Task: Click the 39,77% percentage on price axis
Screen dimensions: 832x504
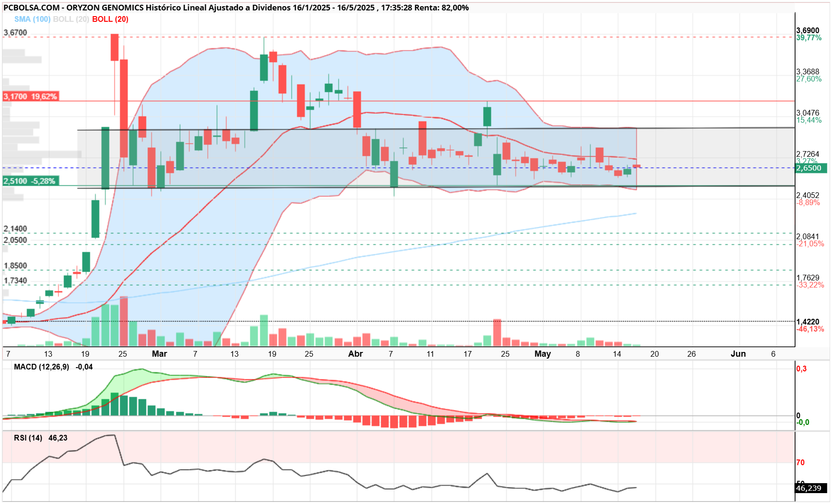Action: coord(809,38)
